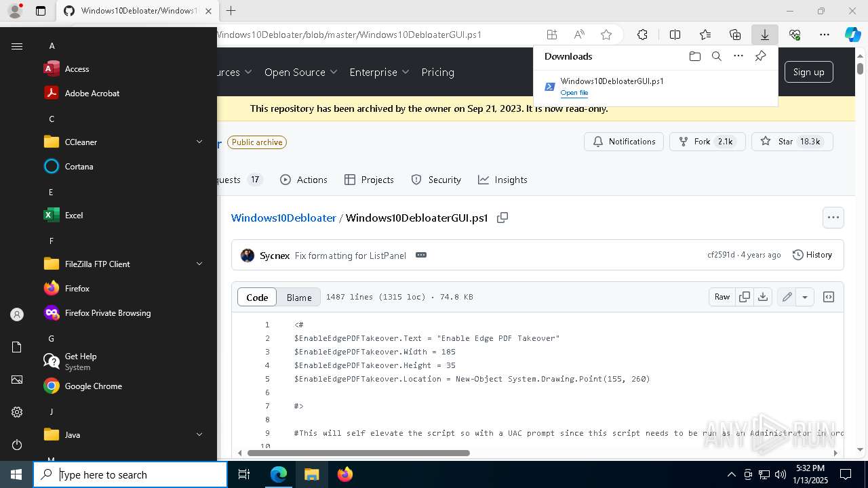Add this page to favorites star
Viewport: 868px width, 488px height.
(x=606, y=35)
